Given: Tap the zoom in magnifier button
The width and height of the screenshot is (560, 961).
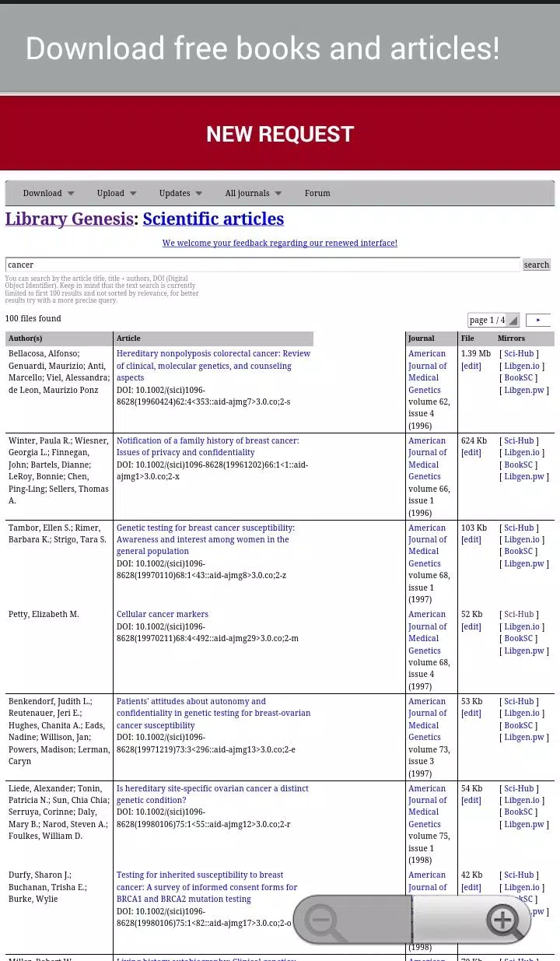Looking at the screenshot, I should (472, 919).
